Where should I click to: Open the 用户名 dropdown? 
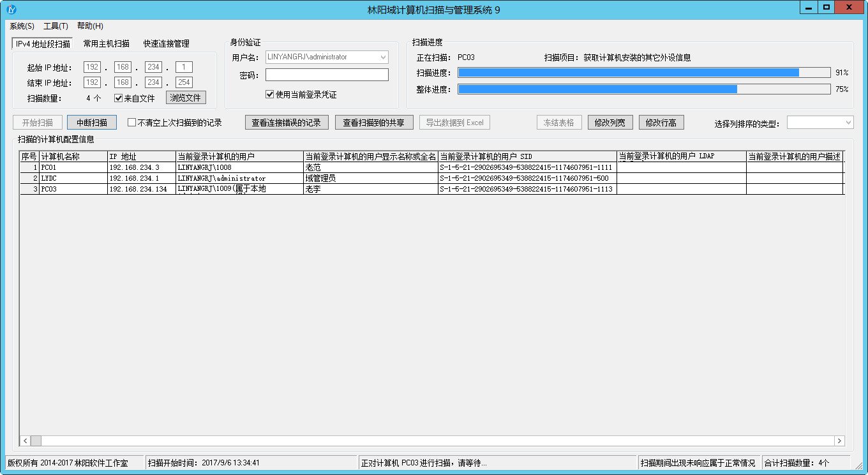pyautogui.click(x=384, y=57)
